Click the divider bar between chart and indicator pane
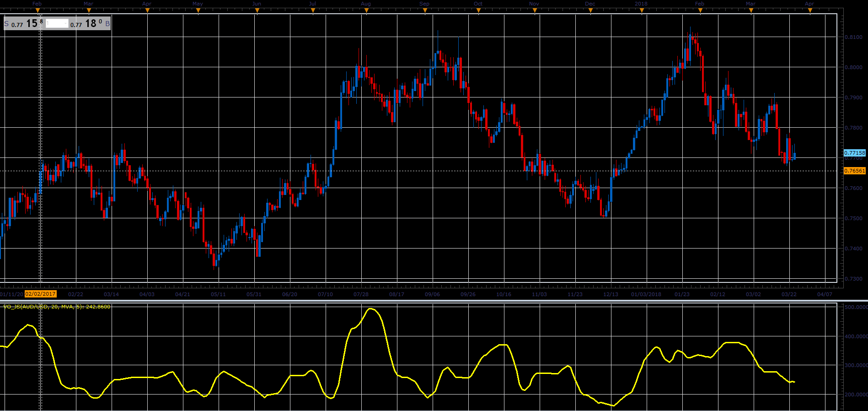The image size is (868, 411). [434, 301]
